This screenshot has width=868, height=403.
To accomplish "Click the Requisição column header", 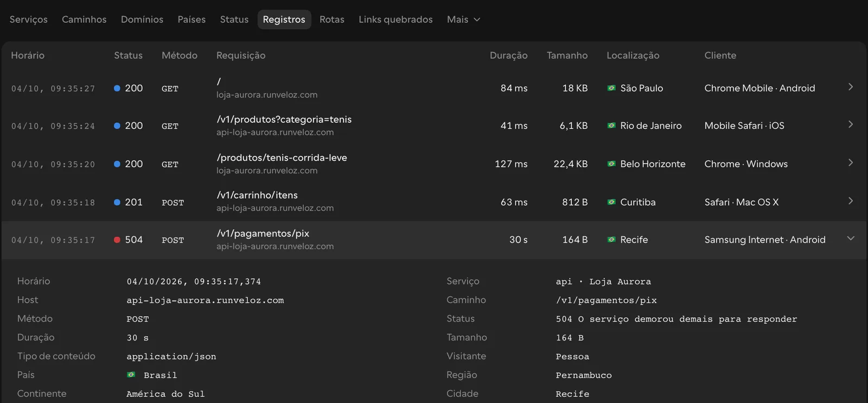I will point(241,55).
